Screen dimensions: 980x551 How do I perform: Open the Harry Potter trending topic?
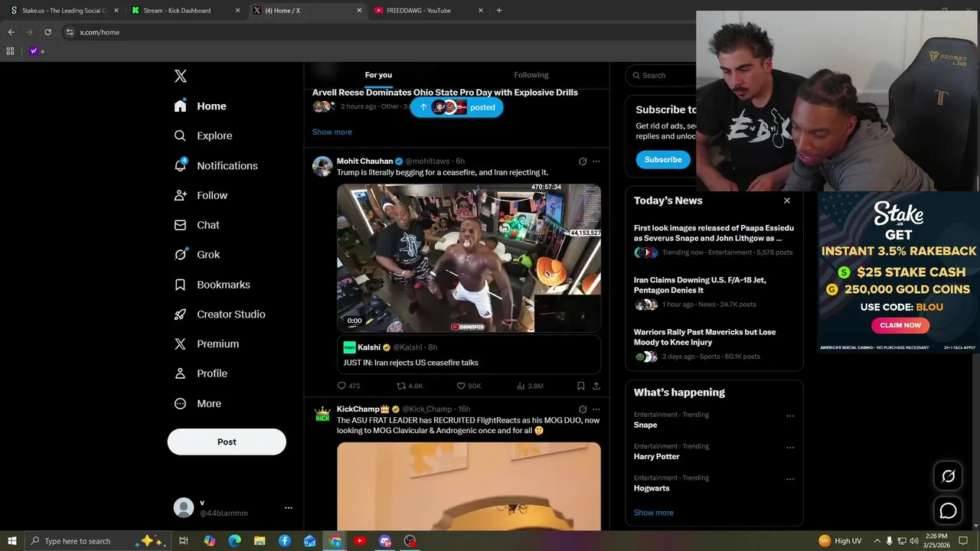657,457
